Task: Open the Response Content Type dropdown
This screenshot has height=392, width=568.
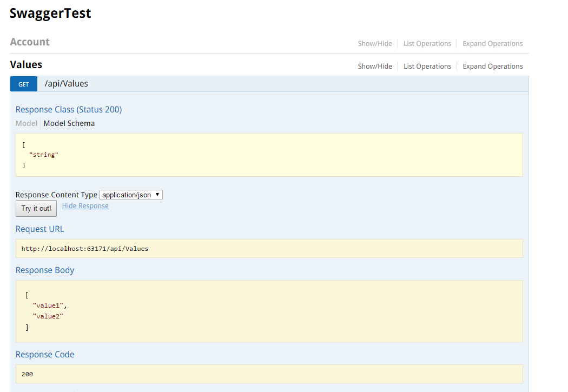Action: [x=131, y=195]
